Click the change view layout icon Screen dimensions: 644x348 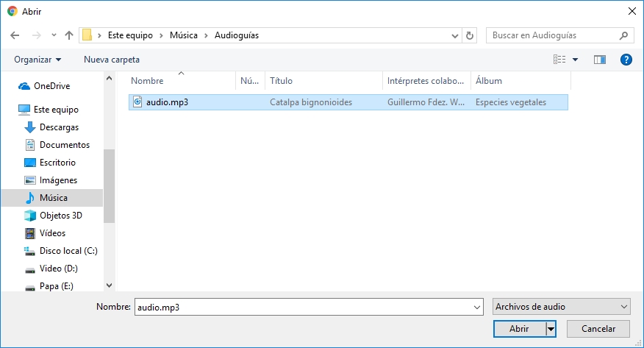(x=559, y=60)
